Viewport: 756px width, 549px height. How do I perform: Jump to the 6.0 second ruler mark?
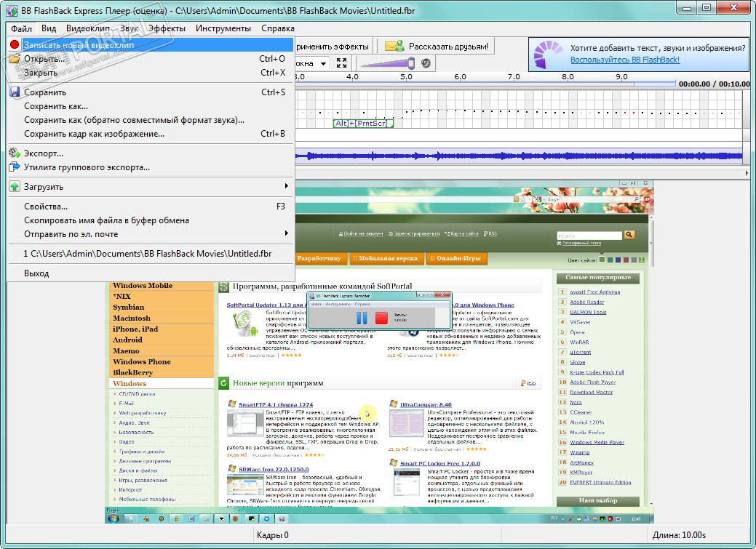coord(461,76)
